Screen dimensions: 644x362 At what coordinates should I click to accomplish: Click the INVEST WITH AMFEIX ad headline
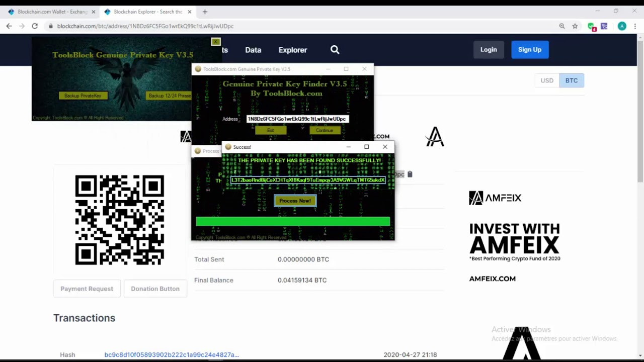[514, 239]
